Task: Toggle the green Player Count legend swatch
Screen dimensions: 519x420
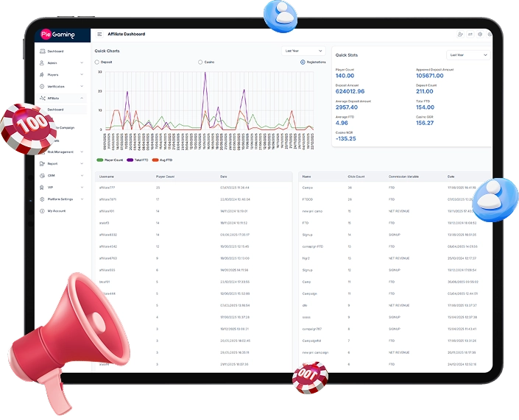Action: point(100,160)
